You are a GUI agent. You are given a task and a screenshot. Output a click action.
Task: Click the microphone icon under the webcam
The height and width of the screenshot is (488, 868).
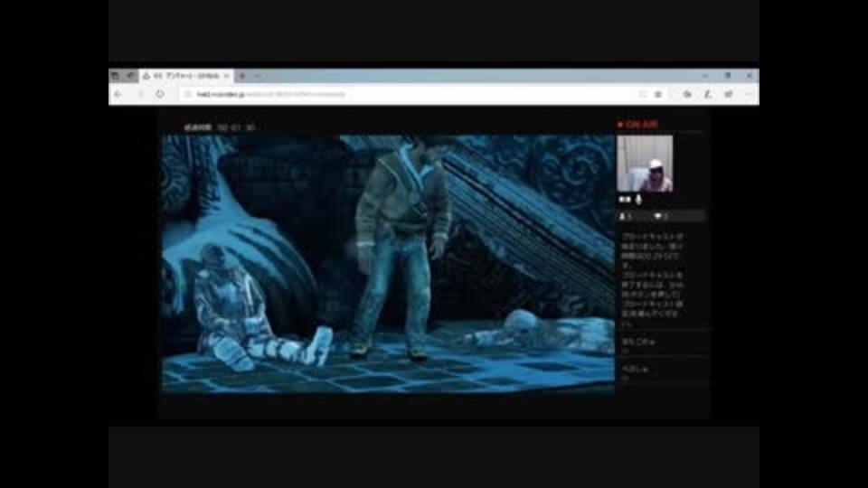tap(639, 199)
